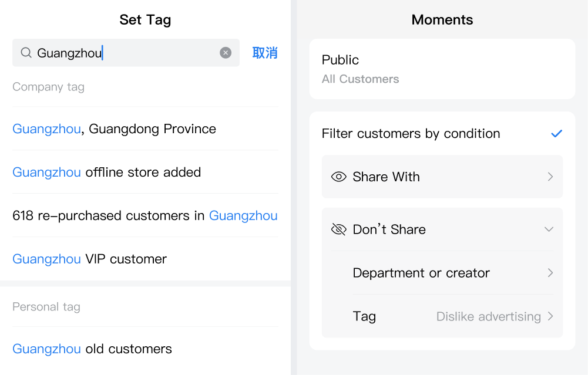Click the blue 取消 cancel button
Image resolution: width=588 pixels, height=375 pixels.
tap(265, 53)
